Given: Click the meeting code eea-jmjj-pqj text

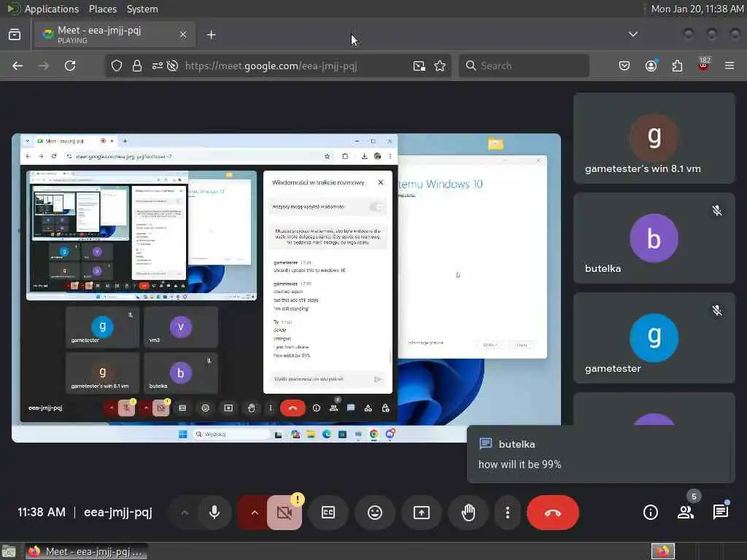Looking at the screenshot, I should pos(117,513).
